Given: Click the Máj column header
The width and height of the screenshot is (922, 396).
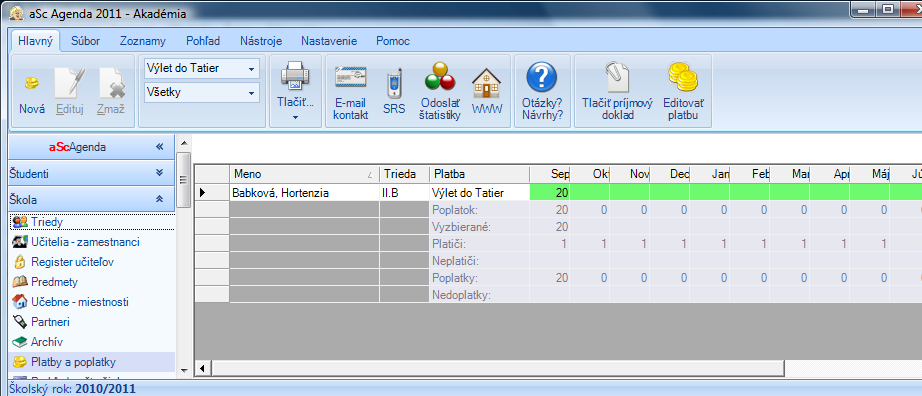Looking at the screenshot, I should coord(869,174).
